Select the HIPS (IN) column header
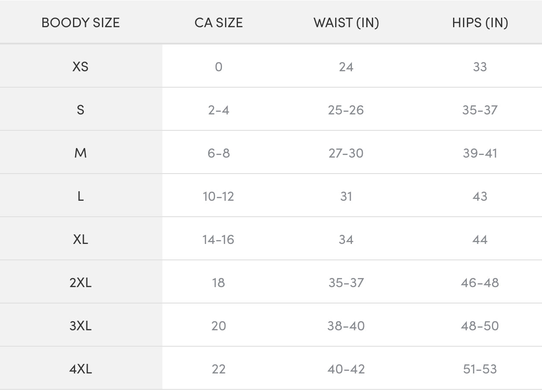This screenshot has height=392, width=542. click(480, 23)
